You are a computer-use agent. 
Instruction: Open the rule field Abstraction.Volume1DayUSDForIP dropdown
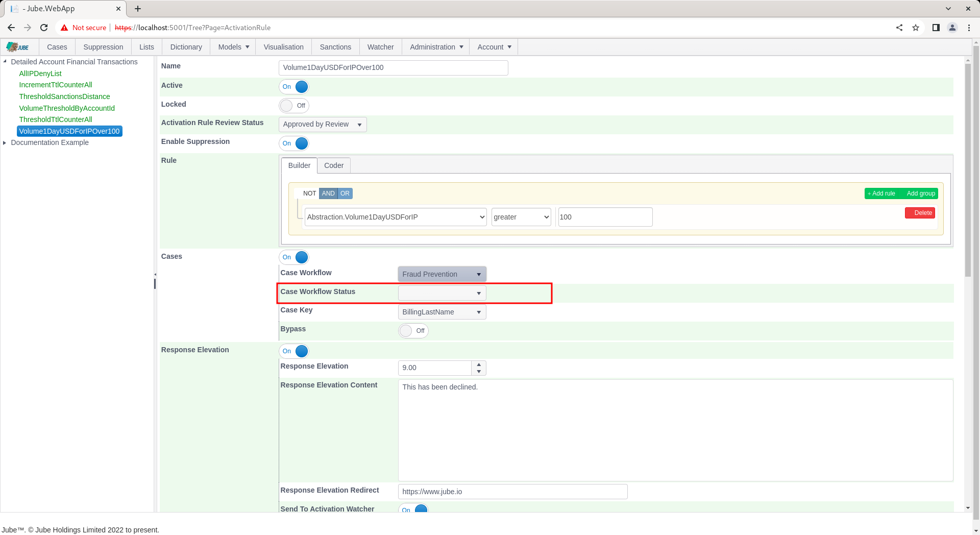click(396, 217)
